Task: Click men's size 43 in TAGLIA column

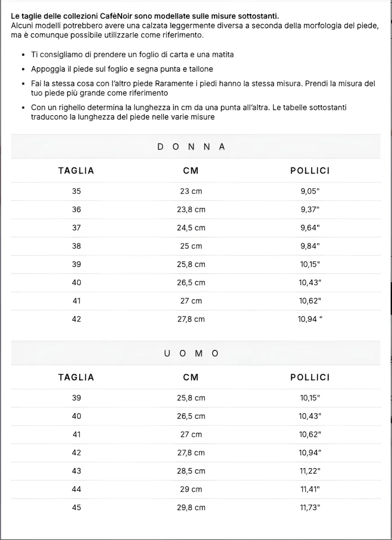Action: (77, 471)
